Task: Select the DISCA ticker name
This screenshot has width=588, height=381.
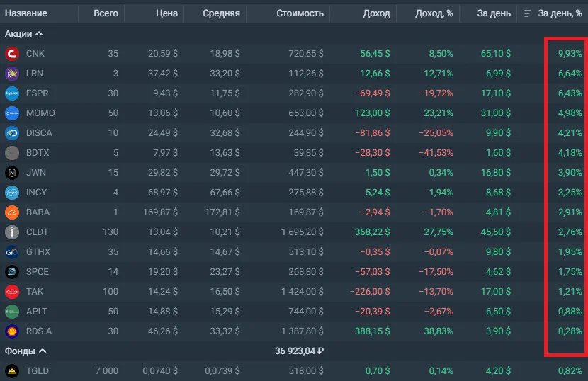Action: pyautogui.click(x=39, y=133)
